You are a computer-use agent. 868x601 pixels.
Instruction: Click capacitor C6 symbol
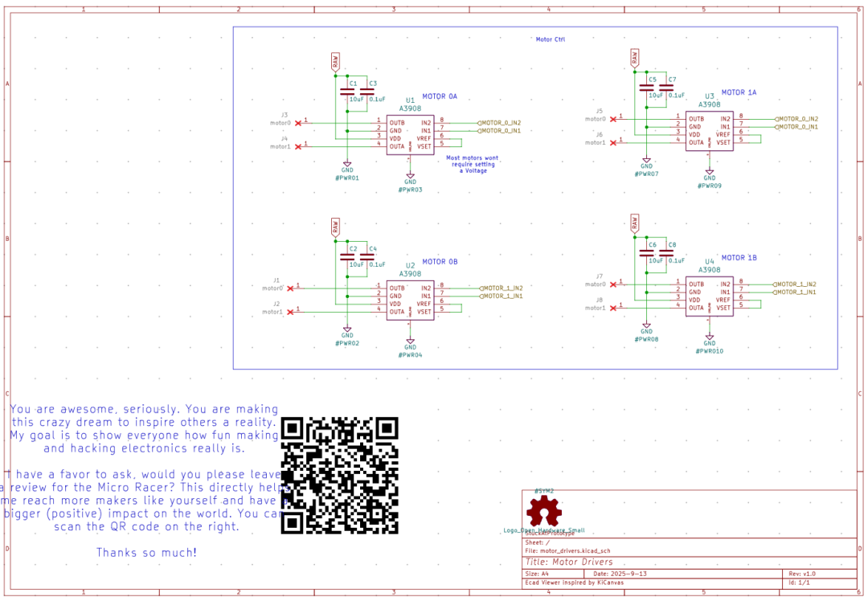[646, 253]
